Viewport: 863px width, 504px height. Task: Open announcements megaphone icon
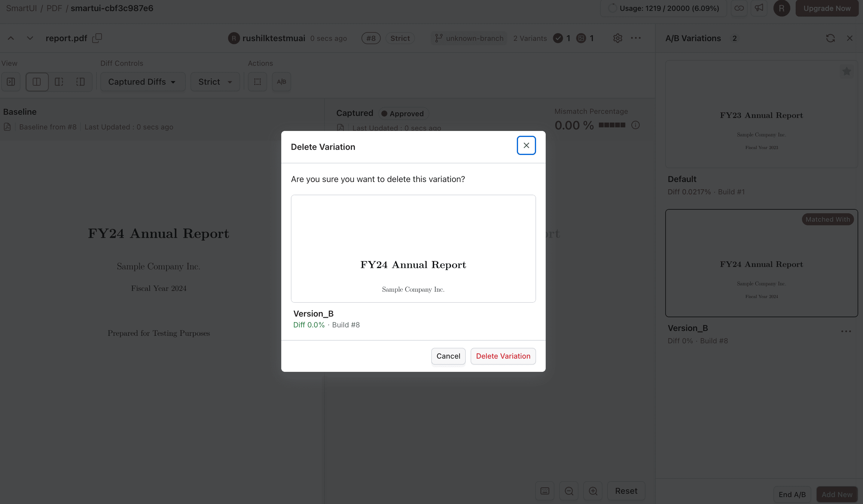click(x=759, y=8)
